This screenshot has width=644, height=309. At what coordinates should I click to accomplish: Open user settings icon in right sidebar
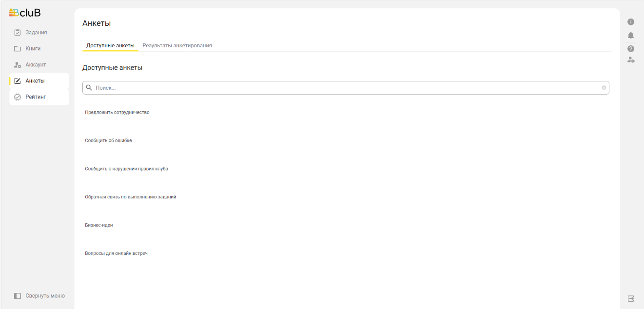click(630, 60)
